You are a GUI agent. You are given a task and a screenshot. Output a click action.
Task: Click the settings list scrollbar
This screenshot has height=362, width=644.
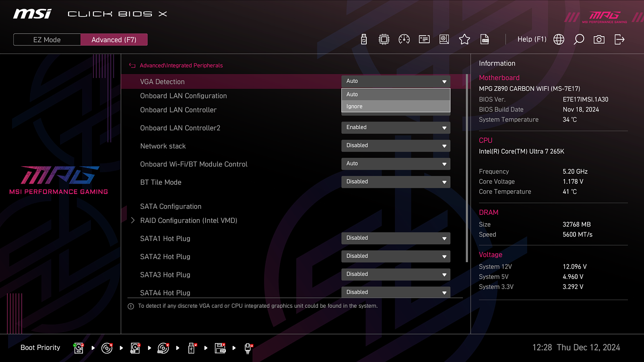467,168
